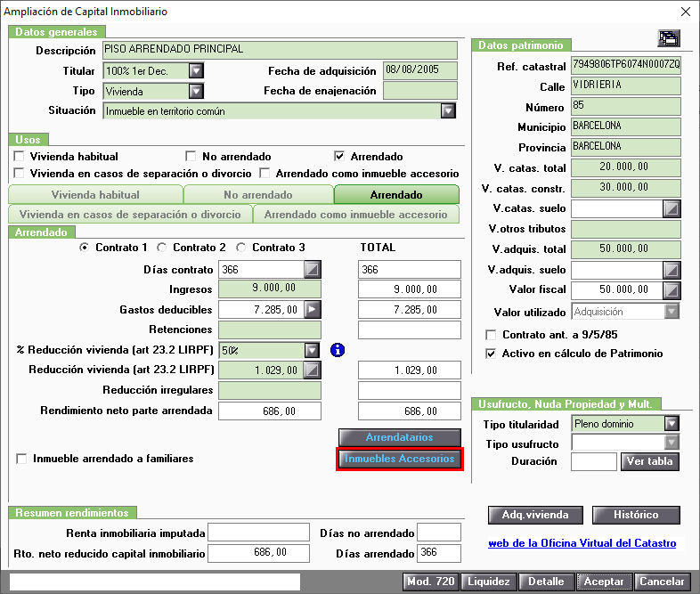Click the square button beside Reducción vivienda 1.029,00

313,370
